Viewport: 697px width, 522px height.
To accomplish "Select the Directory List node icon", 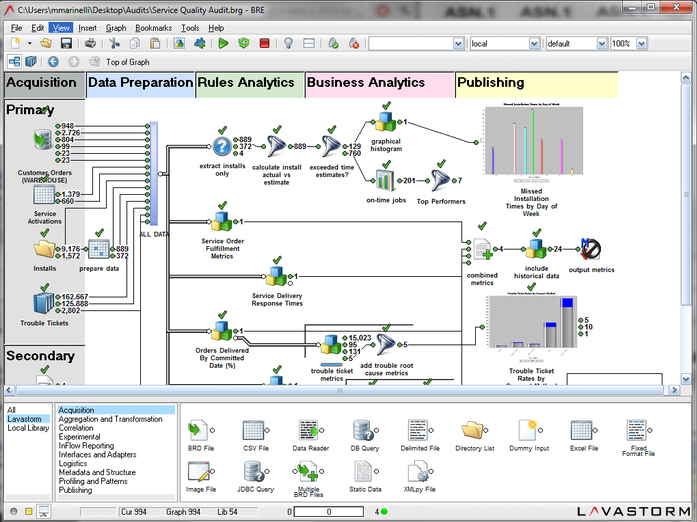I will click(x=472, y=430).
